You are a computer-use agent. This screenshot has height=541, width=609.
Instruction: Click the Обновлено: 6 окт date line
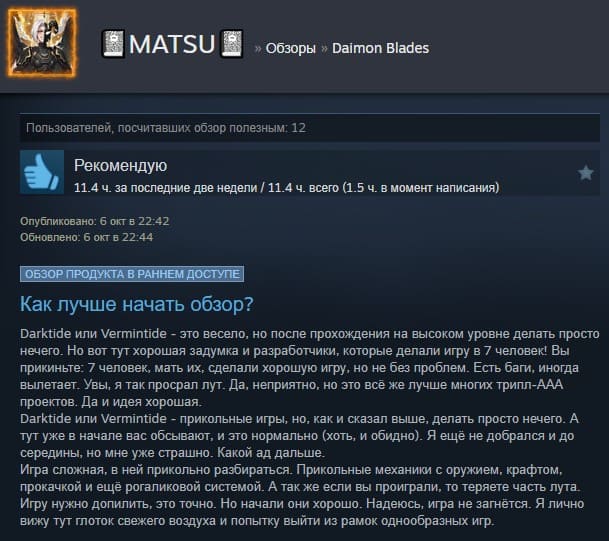(86, 237)
